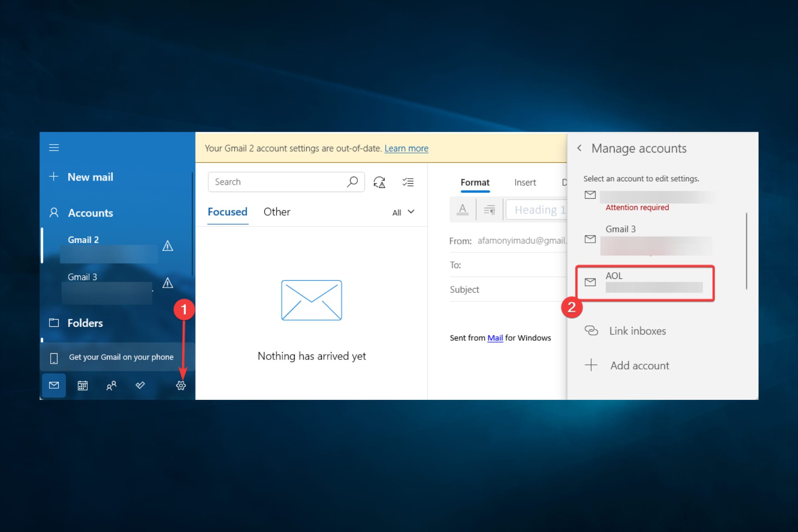Screen dimensions: 798x532
Task: Click the Subject field
Action: pyautogui.click(x=508, y=290)
